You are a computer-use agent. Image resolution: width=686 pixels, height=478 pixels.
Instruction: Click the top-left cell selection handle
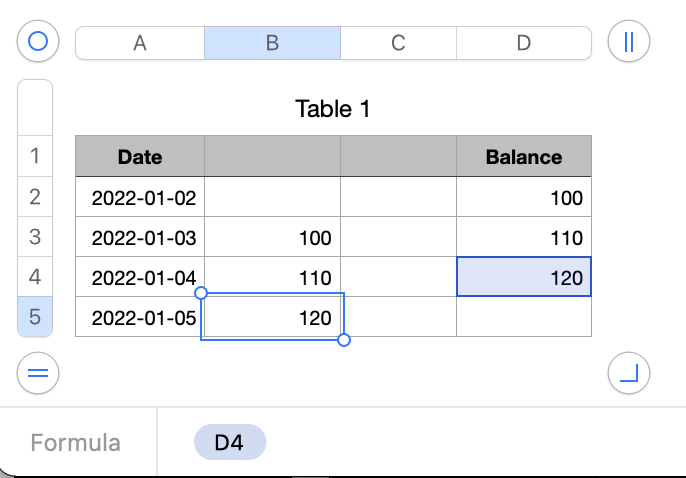coord(201,293)
